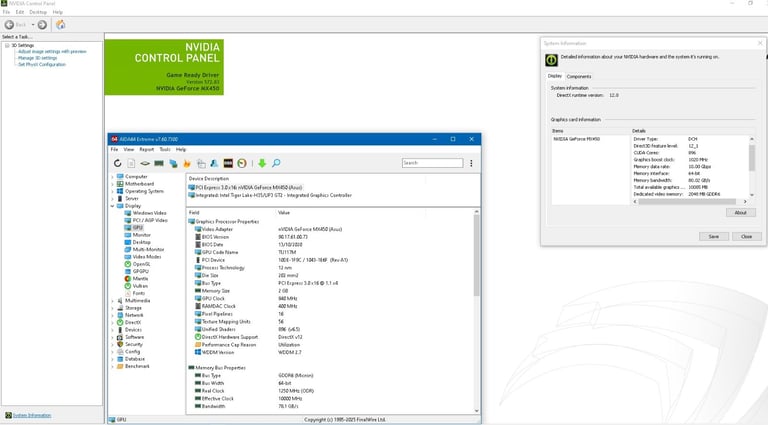Click the NVIDIA Control Panel Home icon

[x=61, y=24]
